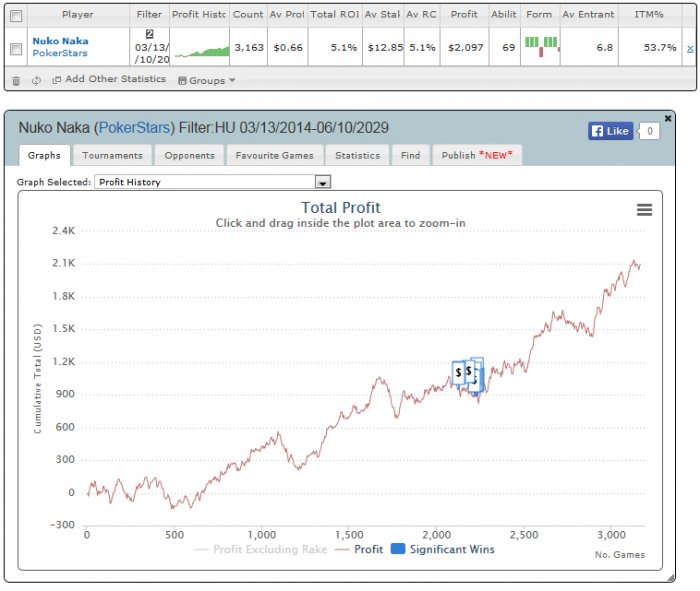Select the Profit History combo box
This screenshot has width=700, height=591.
pos(212,182)
